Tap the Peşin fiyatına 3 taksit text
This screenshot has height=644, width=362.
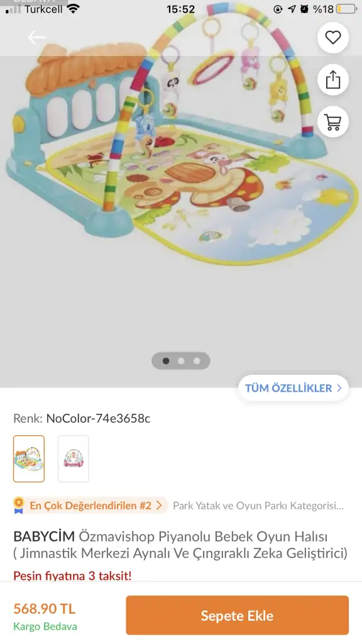pos(73,575)
